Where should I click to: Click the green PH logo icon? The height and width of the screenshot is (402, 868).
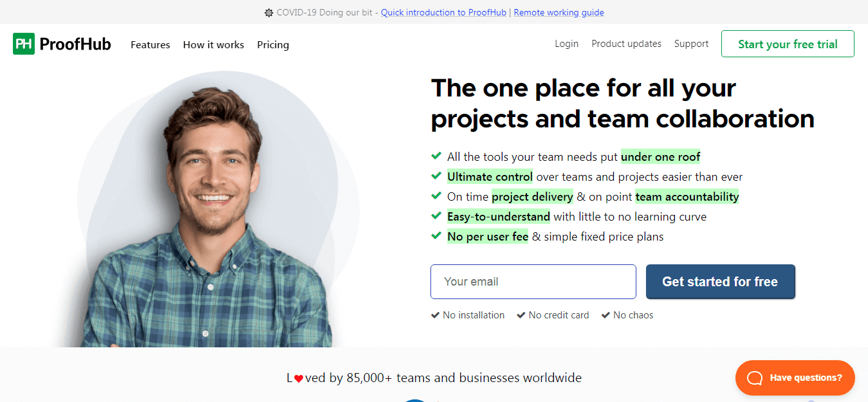click(23, 44)
